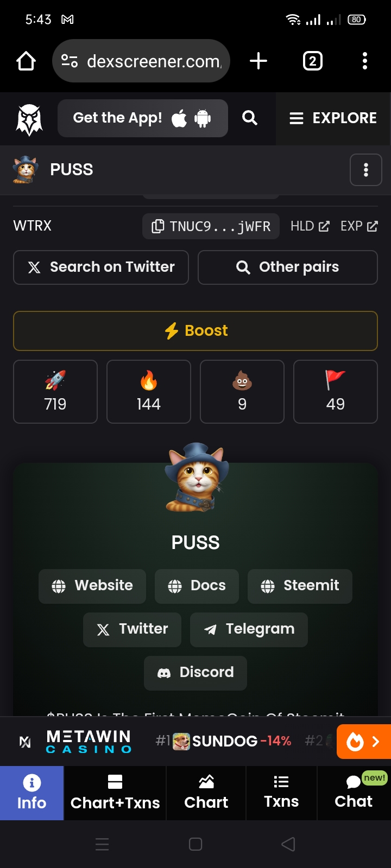Open Chrome's three-dot overflow menu
391x868 pixels.
(x=365, y=61)
